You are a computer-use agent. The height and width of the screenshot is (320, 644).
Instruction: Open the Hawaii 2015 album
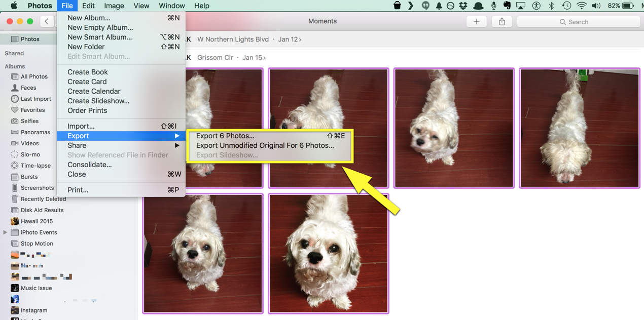tap(37, 221)
